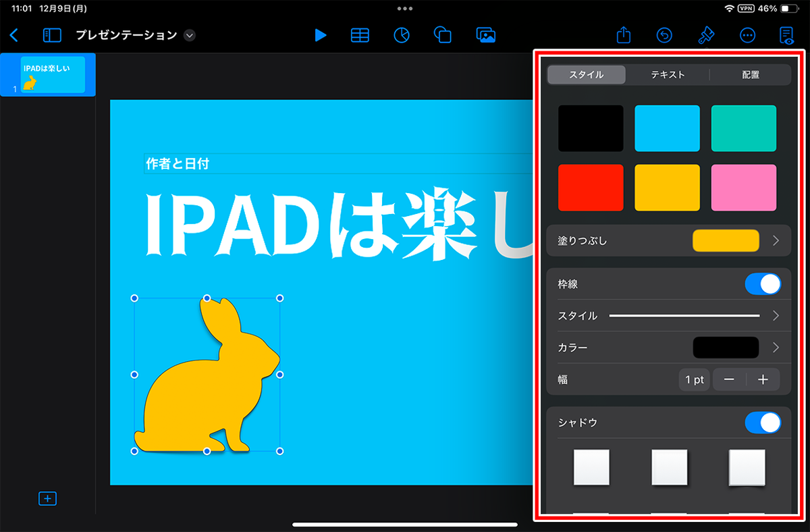Toggle the slide navigator sidebar icon
This screenshot has width=810, height=532.
click(x=52, y=35)
